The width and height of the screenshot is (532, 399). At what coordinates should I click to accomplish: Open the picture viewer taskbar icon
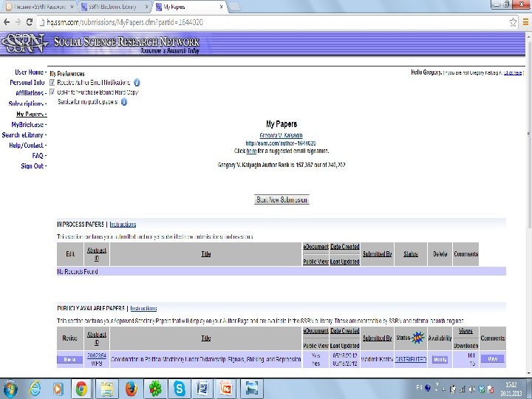pyautogui.click(x=251, y=389)
